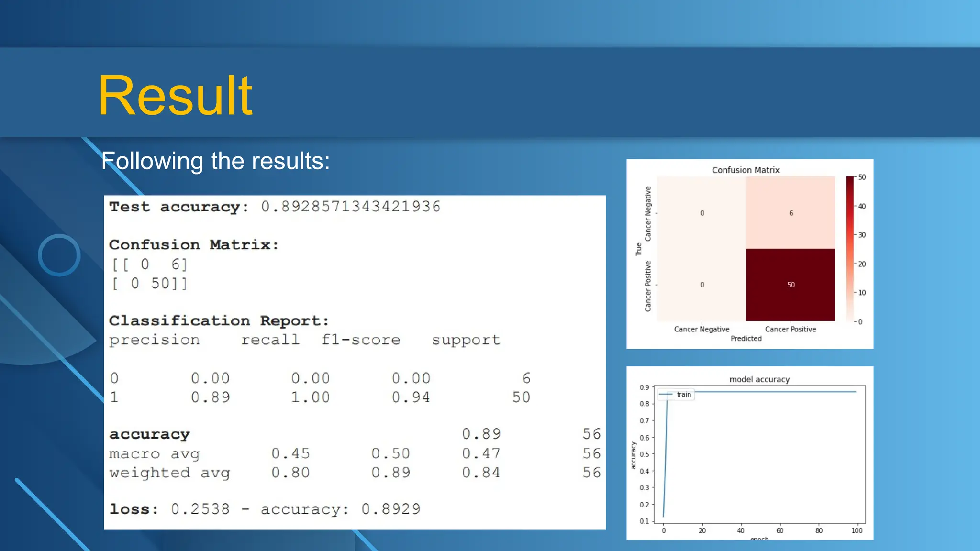Click the vertical 'accuracy' y-axis label of the line chart
980x551 pixels.
[633, 455]
